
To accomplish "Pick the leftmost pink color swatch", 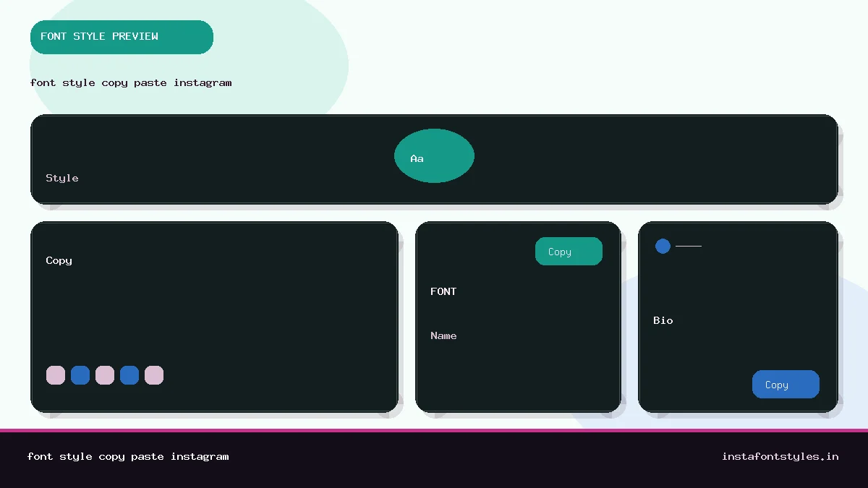I will [56, 375].
